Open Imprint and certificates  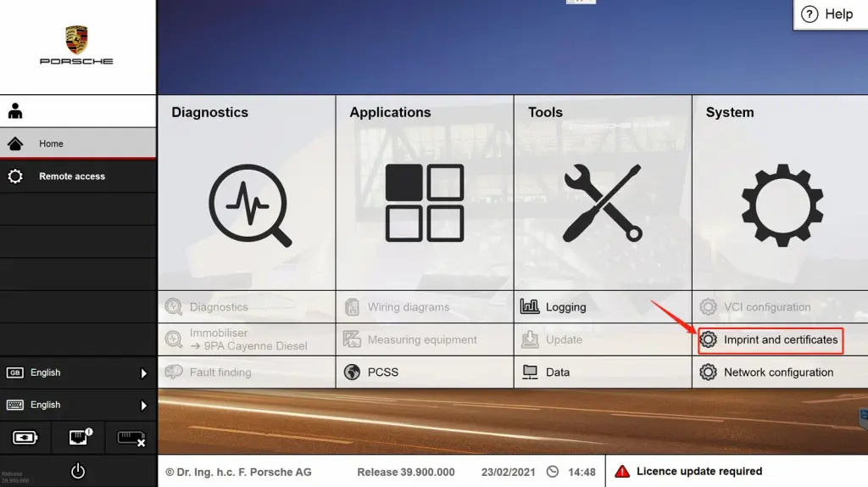pos(780,340)
